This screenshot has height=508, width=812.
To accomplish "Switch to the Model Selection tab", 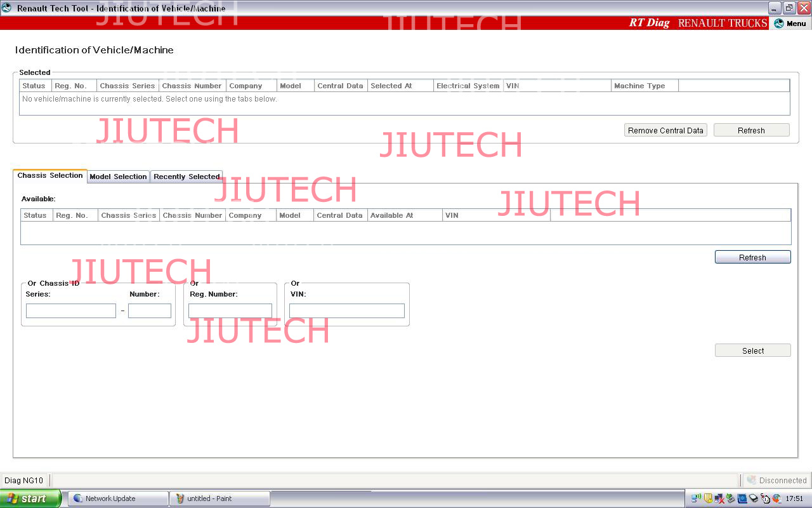I will [118, 177].
